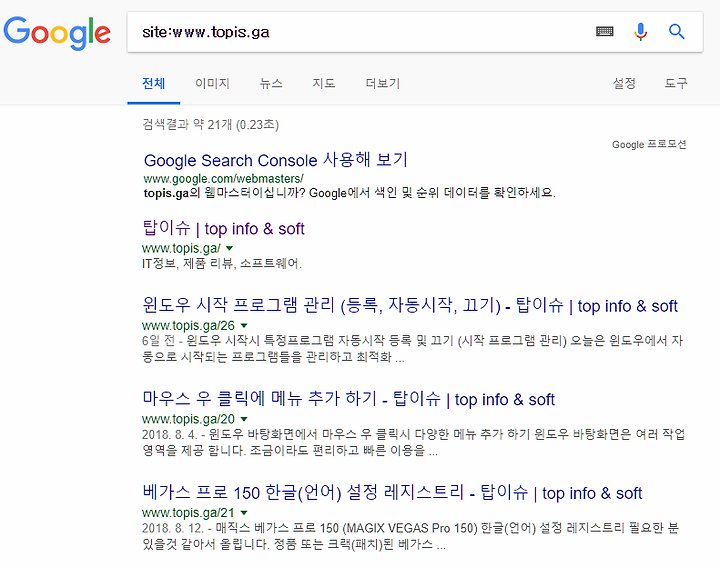
Task: Click the www.topis.ga/ homepage URL text
Action: [181, 248]
